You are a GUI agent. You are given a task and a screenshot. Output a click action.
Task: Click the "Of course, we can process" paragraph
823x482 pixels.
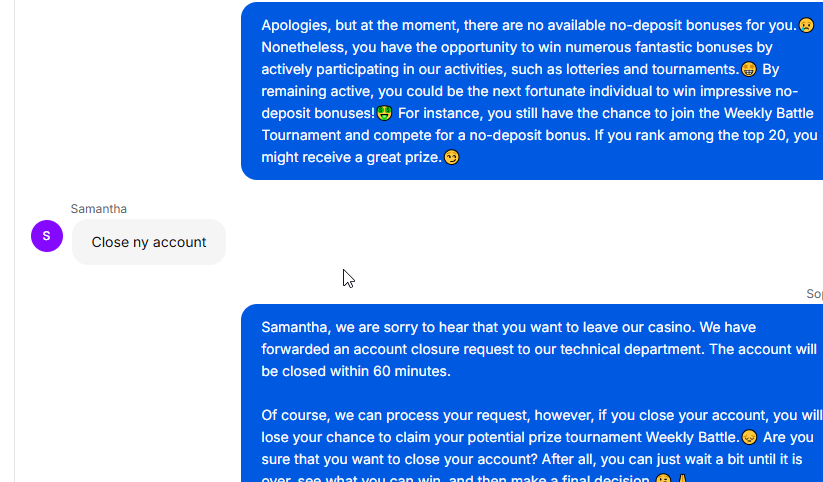coord(542,447)
